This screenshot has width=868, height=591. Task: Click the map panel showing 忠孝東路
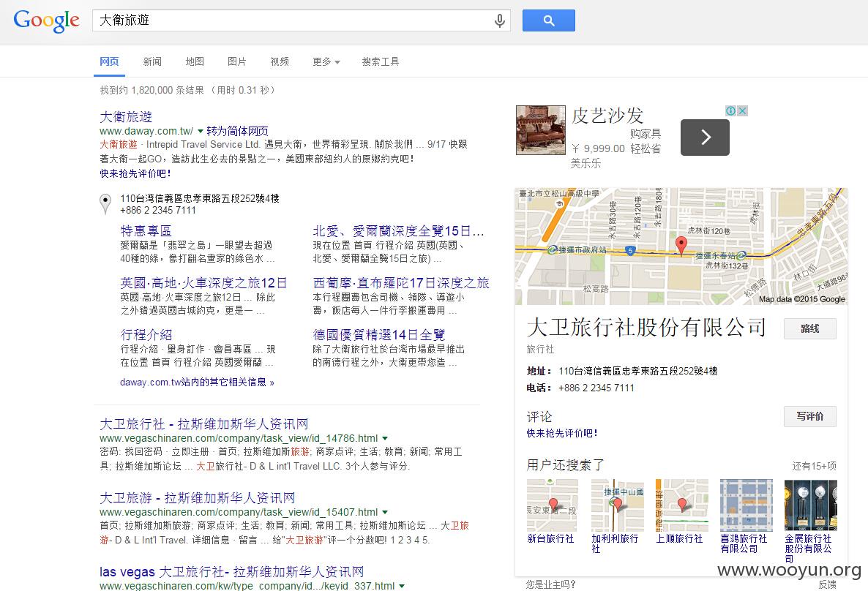pyautogui.click(x=681, y=246)
